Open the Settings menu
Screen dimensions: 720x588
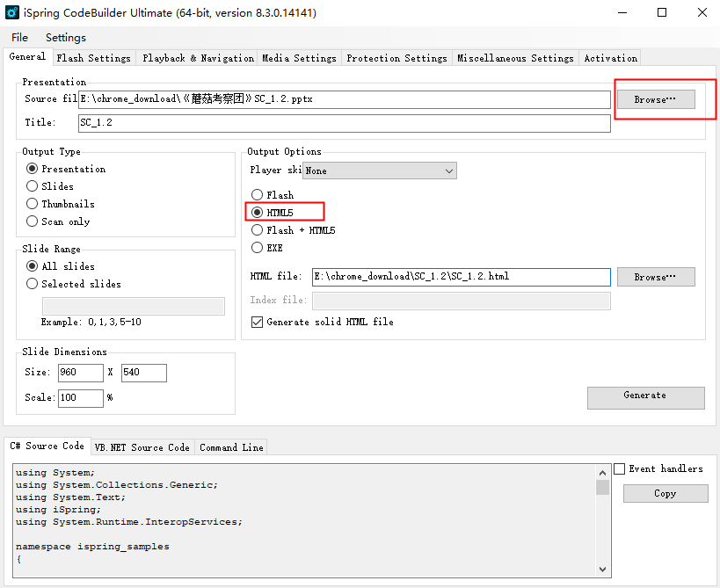[x=66, y=38]
